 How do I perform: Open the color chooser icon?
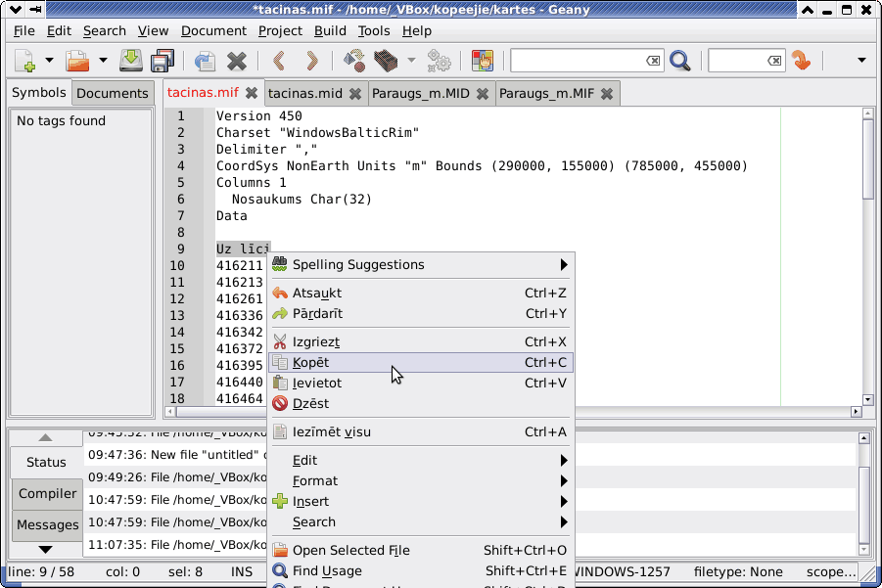[483, 60]
